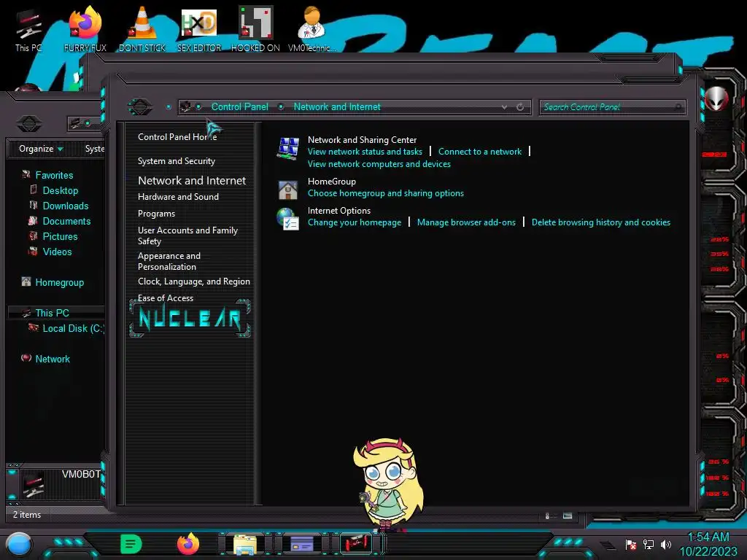Select Downloads in Explorer sidebar
The height and width of the screenshot is (560, 747).
[x=65, y=206]
